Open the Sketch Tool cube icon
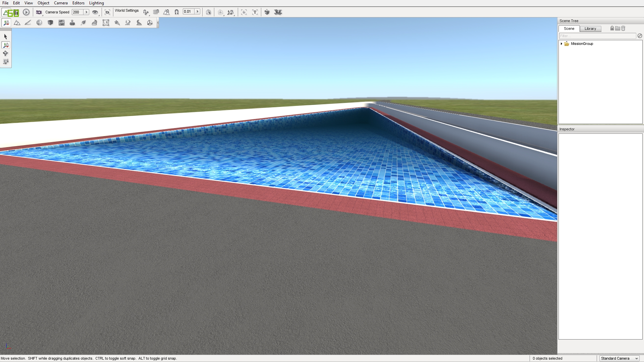 (50, 23)
